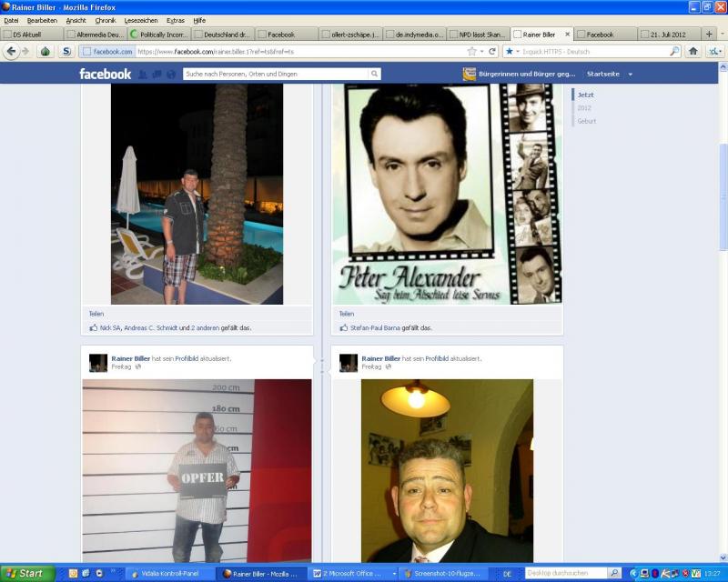The height and width of the screenshot is (582, 728).
Task: Click the facebook logo
Action: click(x=105, y=74)
